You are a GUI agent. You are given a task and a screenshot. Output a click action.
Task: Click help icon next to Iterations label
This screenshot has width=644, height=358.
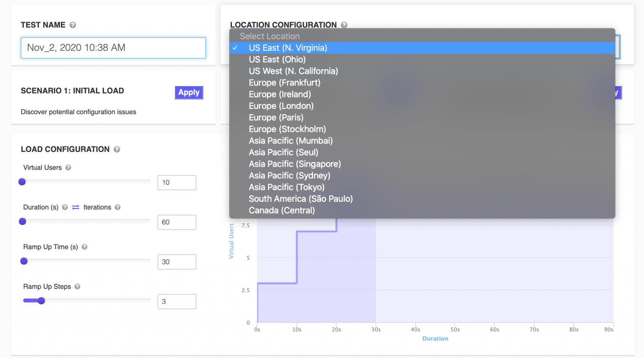coord(118,207)
